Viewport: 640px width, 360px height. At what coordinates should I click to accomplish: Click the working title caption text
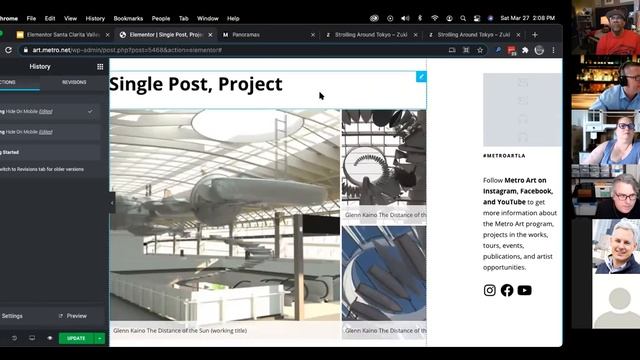coord(180,331)
